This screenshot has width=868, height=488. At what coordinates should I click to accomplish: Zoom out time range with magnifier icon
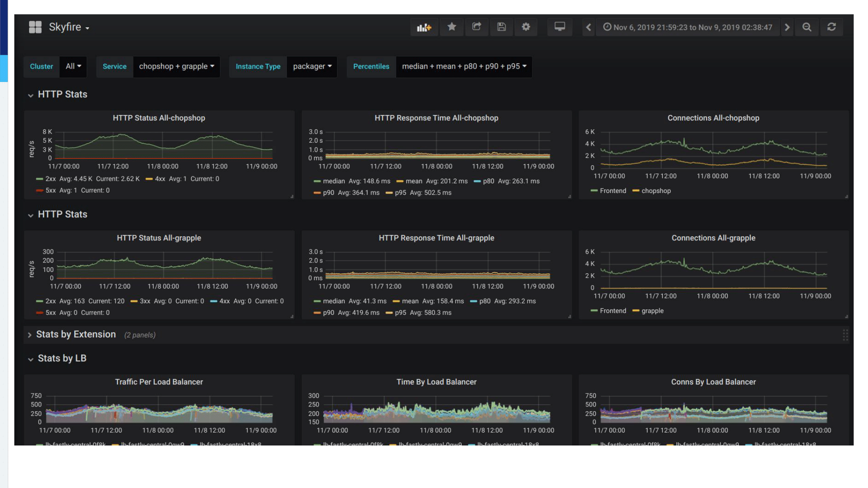[x=807, y=27]
